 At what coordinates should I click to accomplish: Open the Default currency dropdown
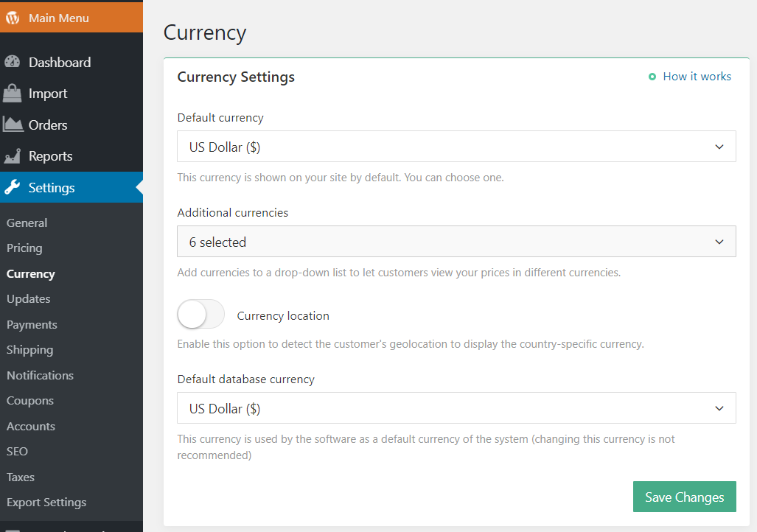click(456, 147)
